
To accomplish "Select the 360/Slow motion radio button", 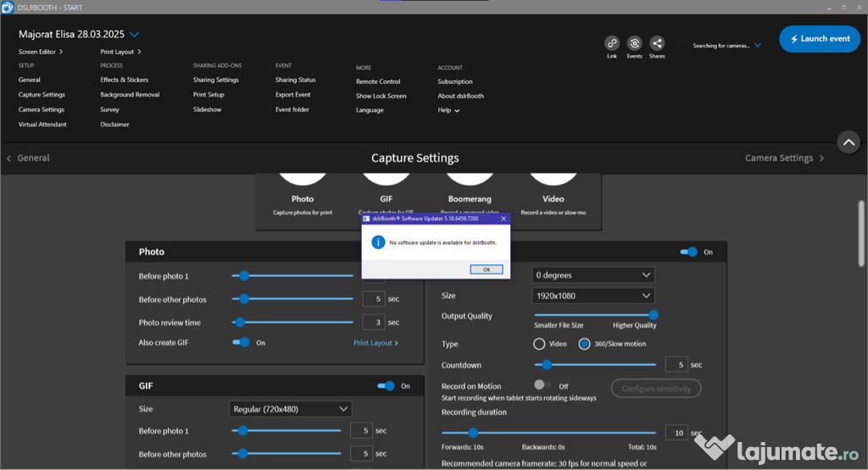I will pyautogui.click(x=584, y=344).
